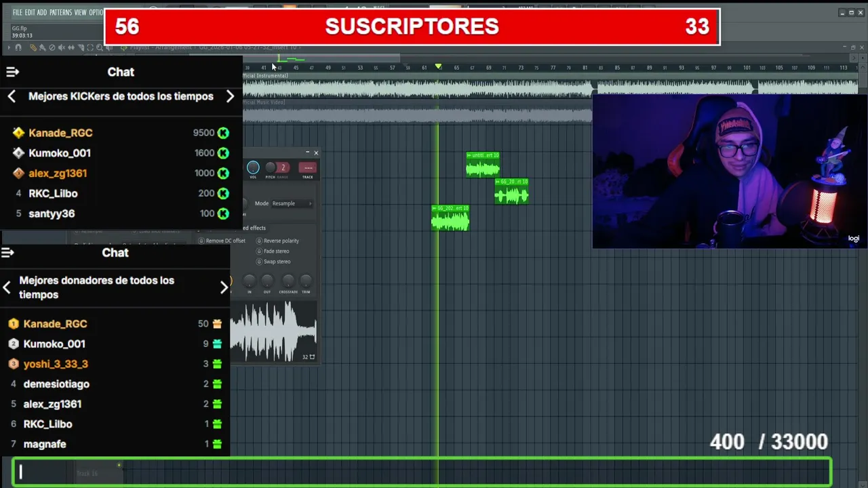
Task: Select Kanade_RGC in Mejores KICKers list
Action: [x=60, y=133]
